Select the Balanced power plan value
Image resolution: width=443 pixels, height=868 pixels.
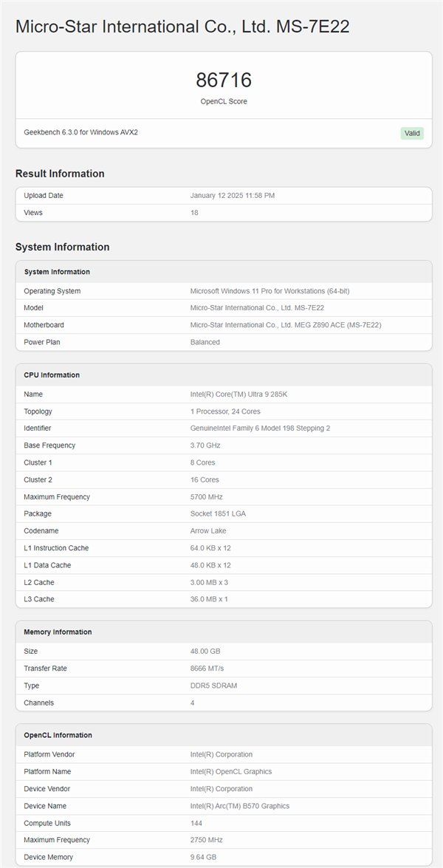[x=205, y=342]
